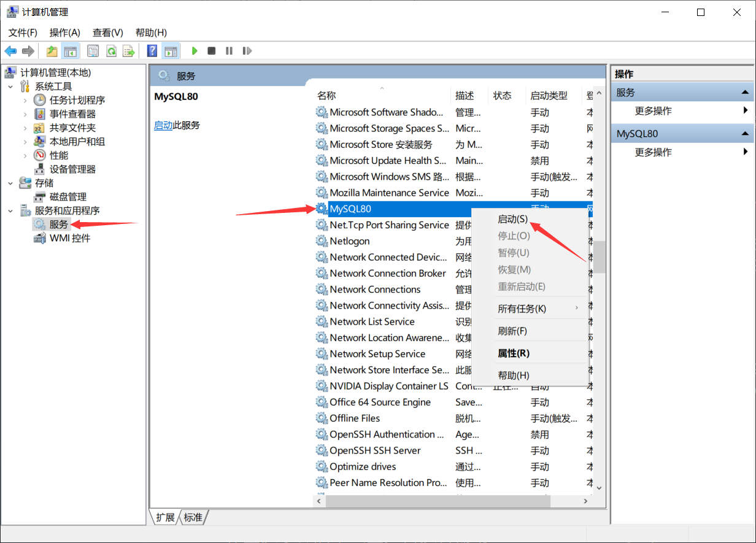Click the 本地用户和组 tree icon
Image resolution: width=756 pixels, height=543 pixels.
click(40, 142)
